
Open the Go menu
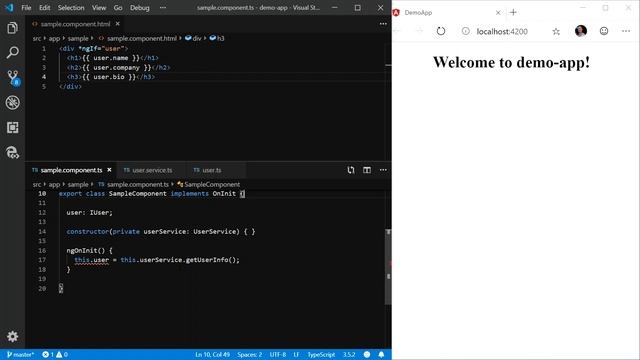(118, 8)
